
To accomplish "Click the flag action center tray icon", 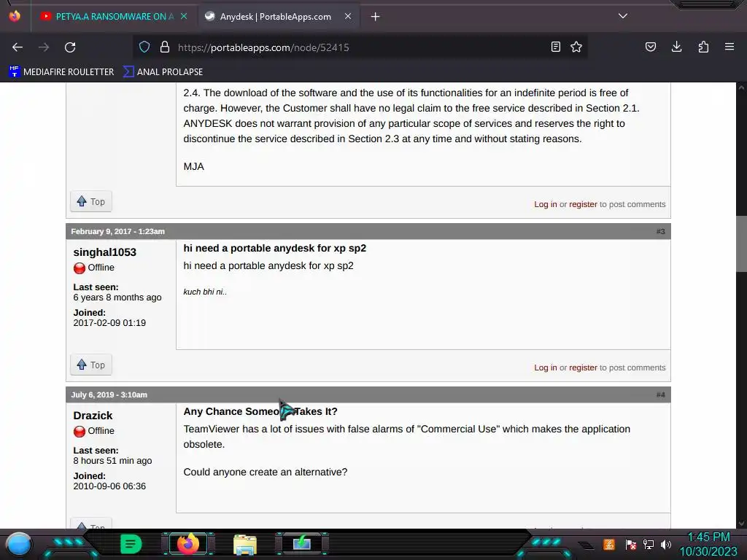I will tap(631, 545).
